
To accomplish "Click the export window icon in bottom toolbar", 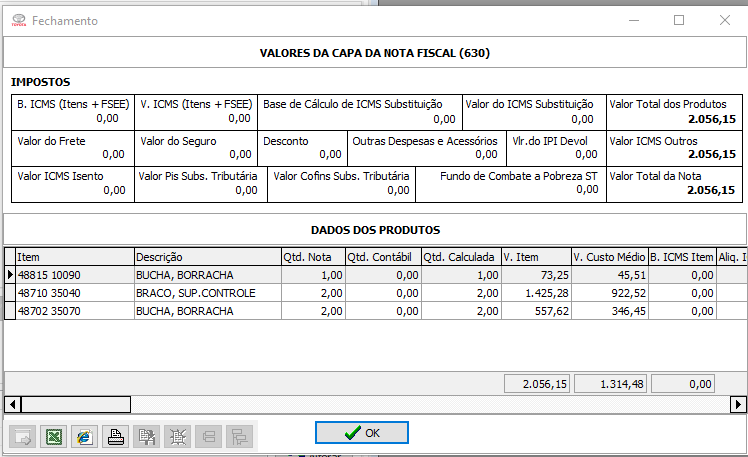I will (22, 436).
